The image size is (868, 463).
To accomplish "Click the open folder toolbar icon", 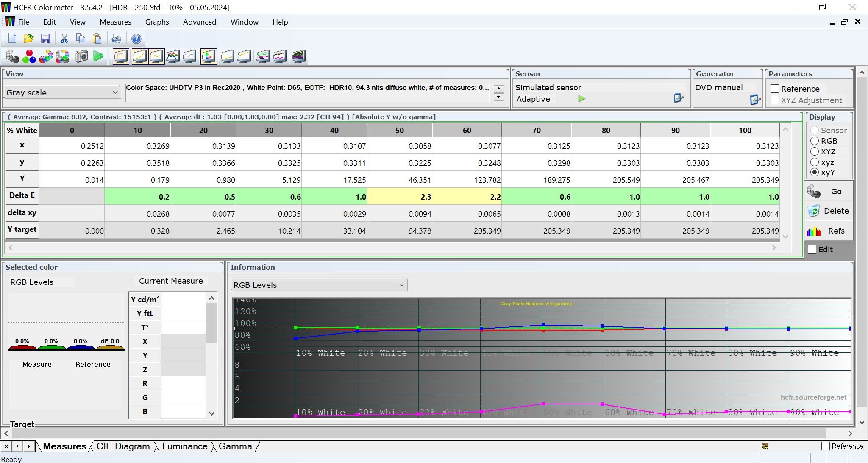I will 28,39.
